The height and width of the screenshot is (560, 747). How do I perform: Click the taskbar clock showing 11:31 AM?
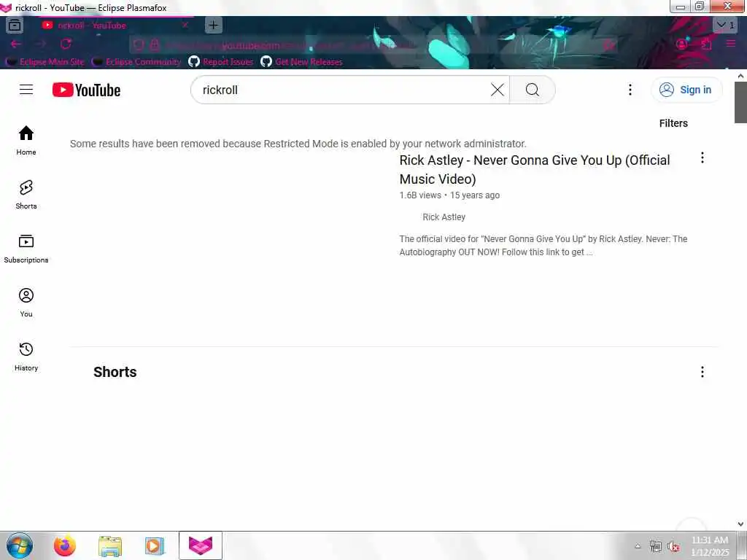[x=710, y=545]
